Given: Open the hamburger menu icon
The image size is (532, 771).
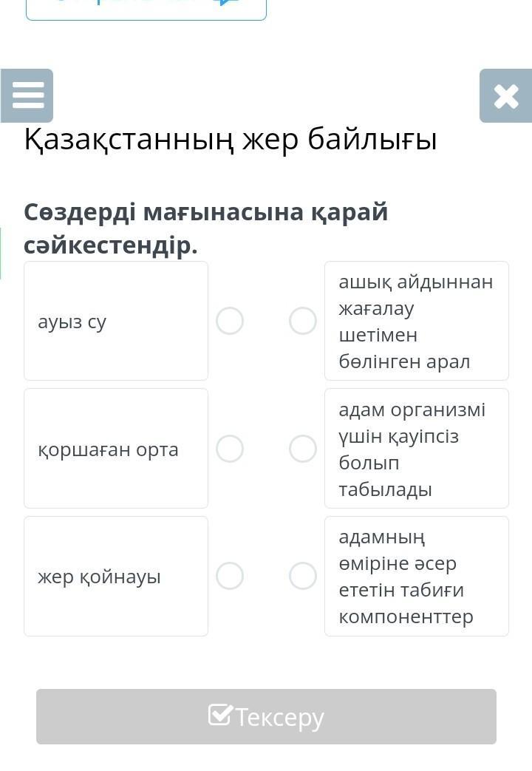Looking at the screenshot, I should [27, 96].
